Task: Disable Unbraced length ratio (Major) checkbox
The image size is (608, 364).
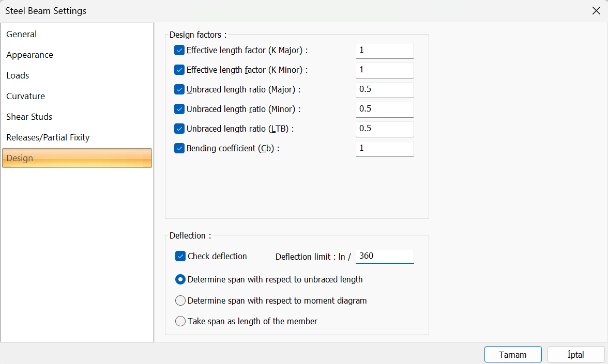Action: [179, 89]
